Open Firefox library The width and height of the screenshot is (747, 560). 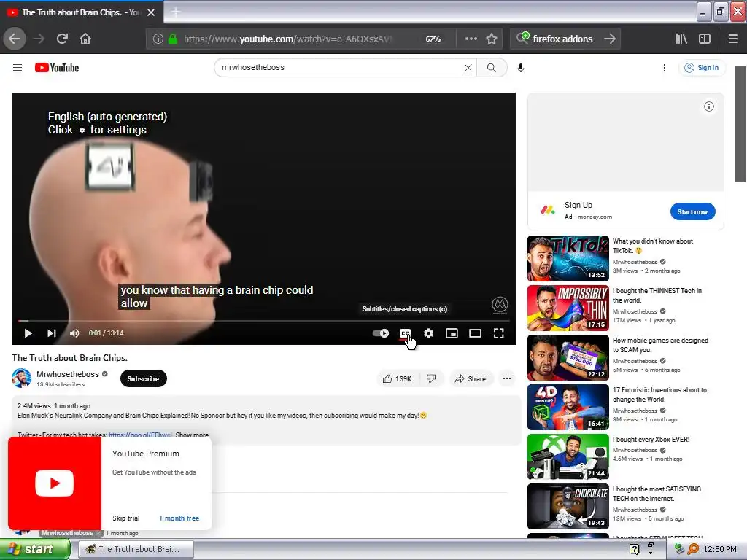(682, 39)
